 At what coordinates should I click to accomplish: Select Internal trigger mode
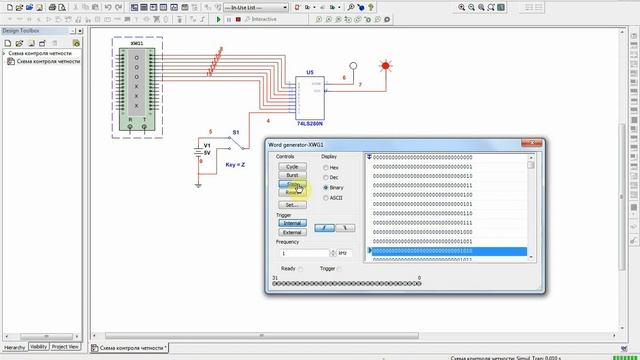[292, 223]
